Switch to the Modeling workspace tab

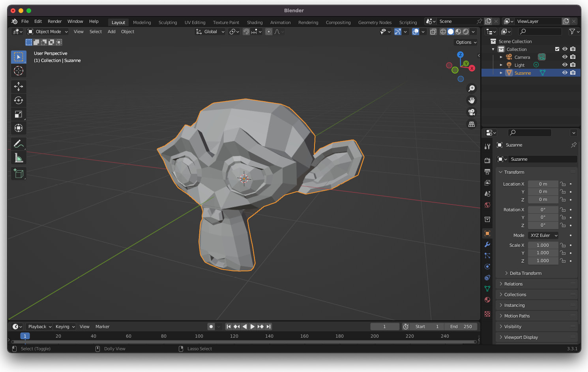pyautogui.click(x=142, y=23)
